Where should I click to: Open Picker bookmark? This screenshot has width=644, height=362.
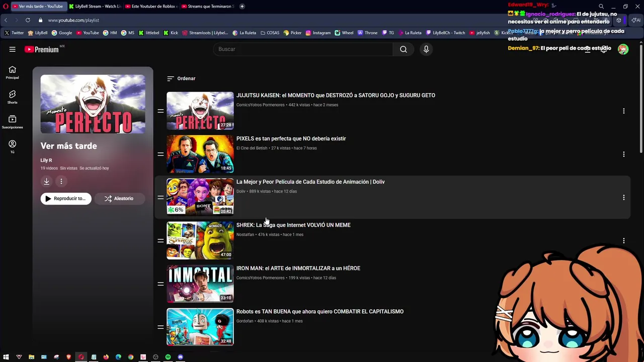(x=292, y=33)
